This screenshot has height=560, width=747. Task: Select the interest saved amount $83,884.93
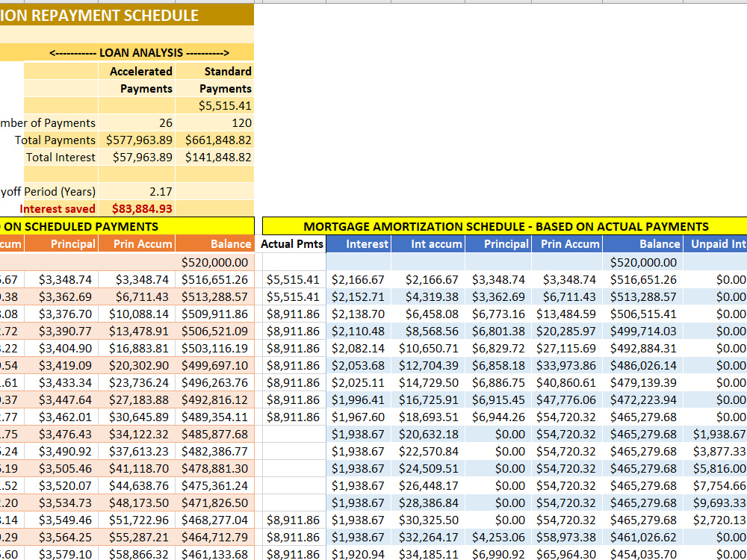[x=137, y=208]
